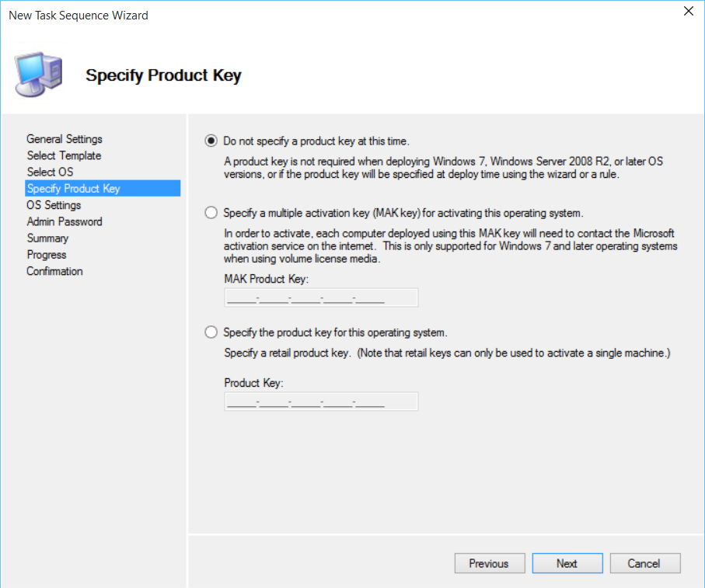Choose 'Specify the product key for this operating system'
Image resolution: width=705 pixels, height=588 pixels.
[x=211, y=332]
